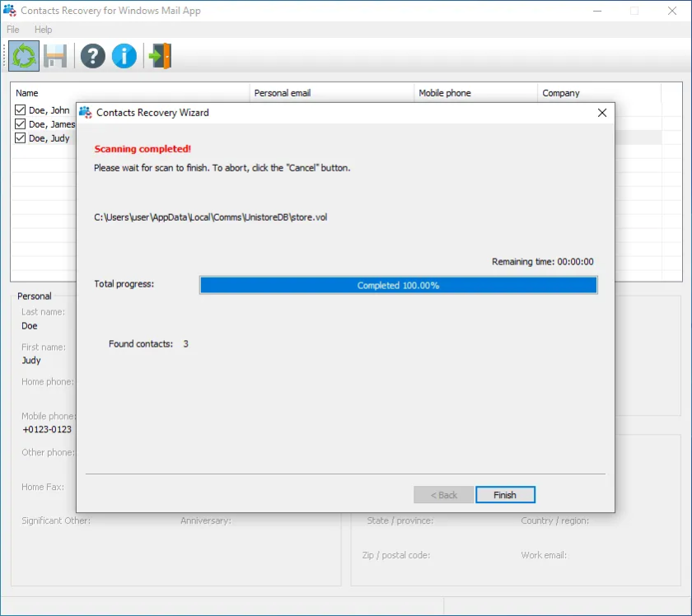Click the store.vol file path text
The width and height of the screenshot is (692, 616).
211,217
